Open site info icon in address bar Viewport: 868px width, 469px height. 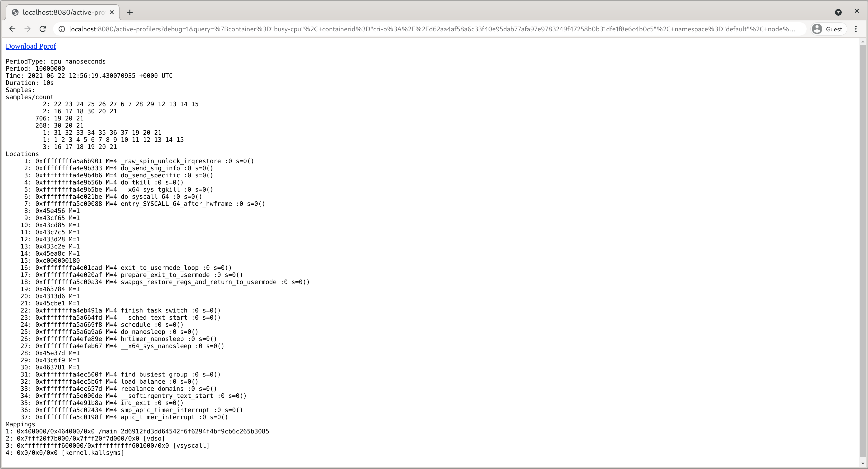click(62, 29)
